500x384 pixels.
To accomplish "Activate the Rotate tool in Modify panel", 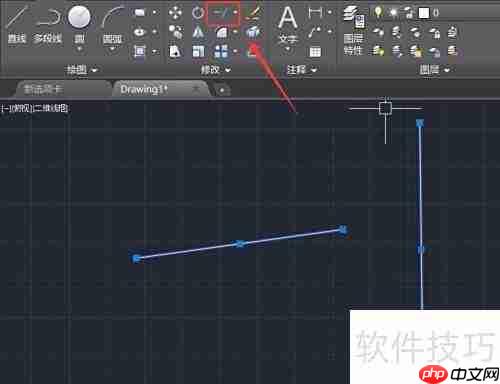I will [x=198, y=13].
